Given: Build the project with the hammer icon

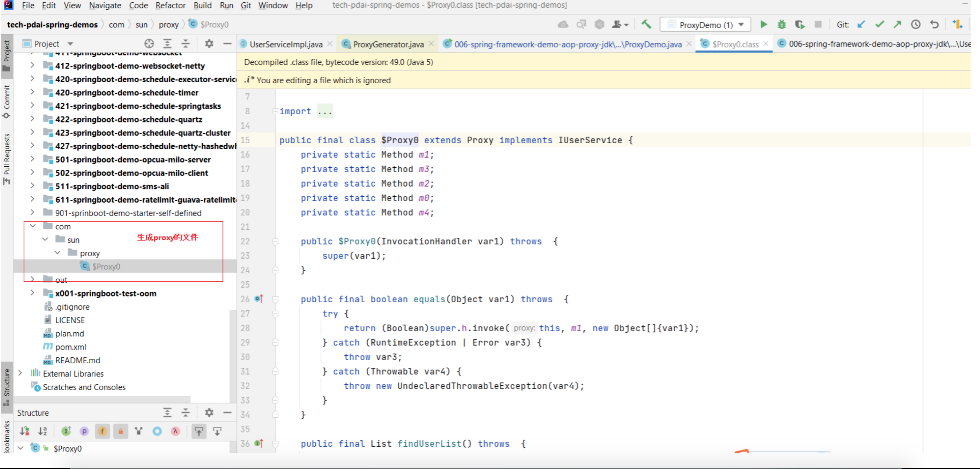Looking at the screenshot, I should coord(646,25).
